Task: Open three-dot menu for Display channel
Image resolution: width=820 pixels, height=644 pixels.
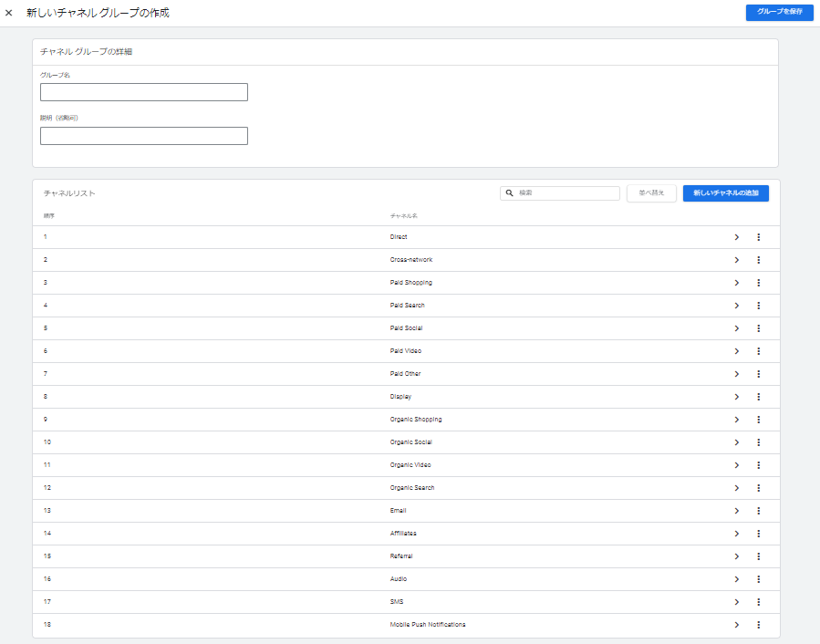Action: coord(758,397)
